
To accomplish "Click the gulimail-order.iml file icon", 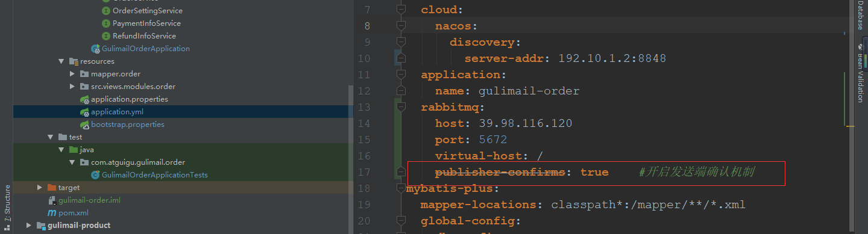I will pos(52,200).
